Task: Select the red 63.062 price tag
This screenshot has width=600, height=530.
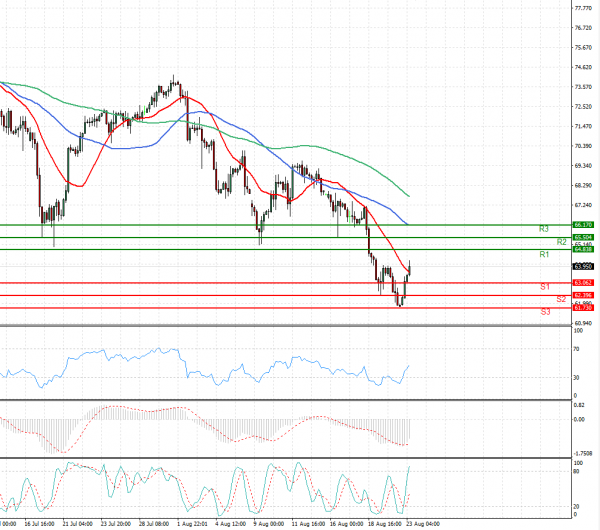Action: (x=583, y=283)
